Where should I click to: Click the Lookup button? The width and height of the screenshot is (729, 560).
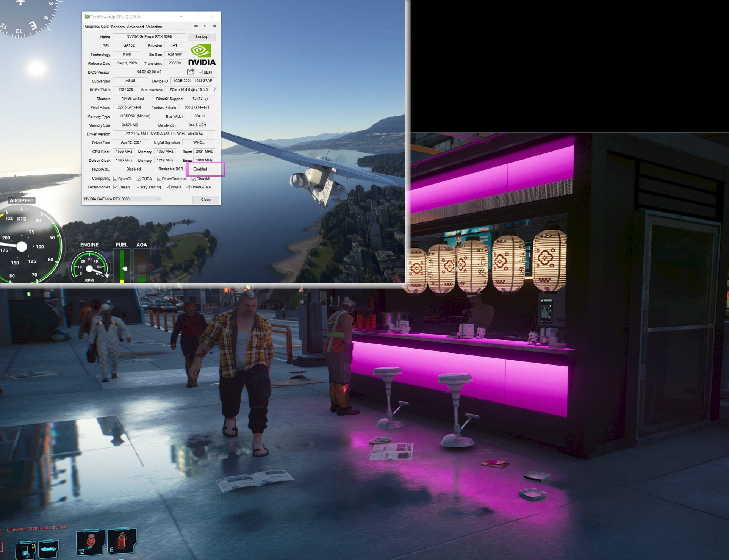click(x=202, y=37)
